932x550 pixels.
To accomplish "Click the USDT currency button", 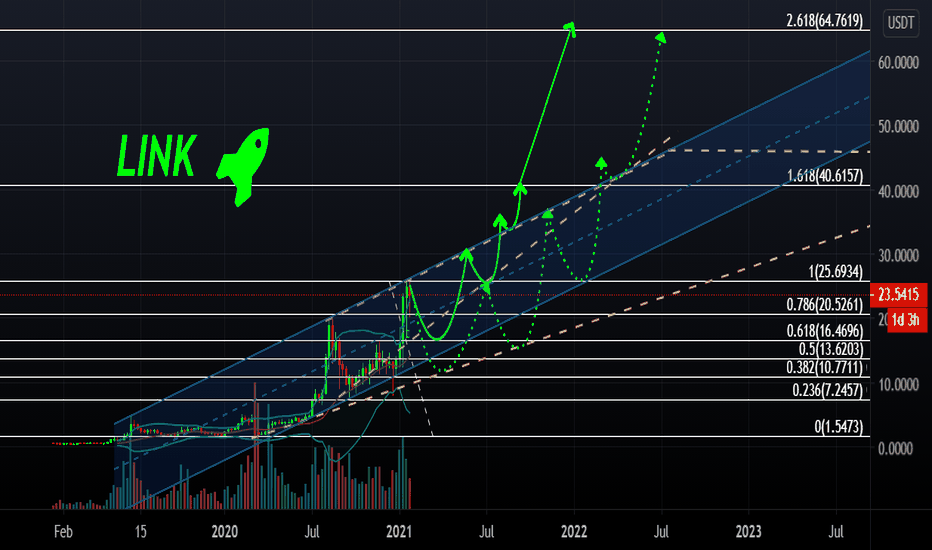I will tap(900, 23).
